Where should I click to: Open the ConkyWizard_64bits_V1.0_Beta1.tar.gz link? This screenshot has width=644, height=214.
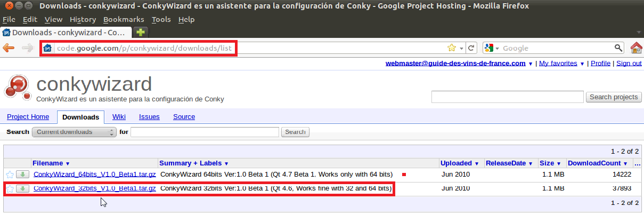(94, 175)
